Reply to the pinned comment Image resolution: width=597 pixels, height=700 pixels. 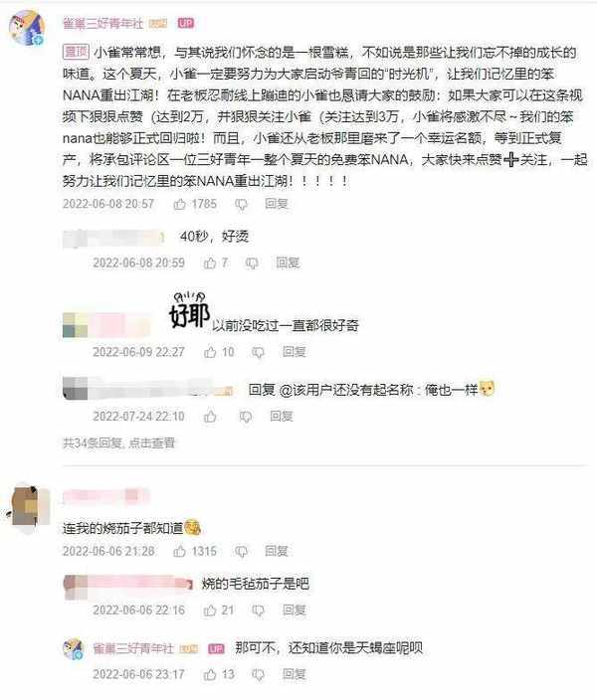(277, 204)
